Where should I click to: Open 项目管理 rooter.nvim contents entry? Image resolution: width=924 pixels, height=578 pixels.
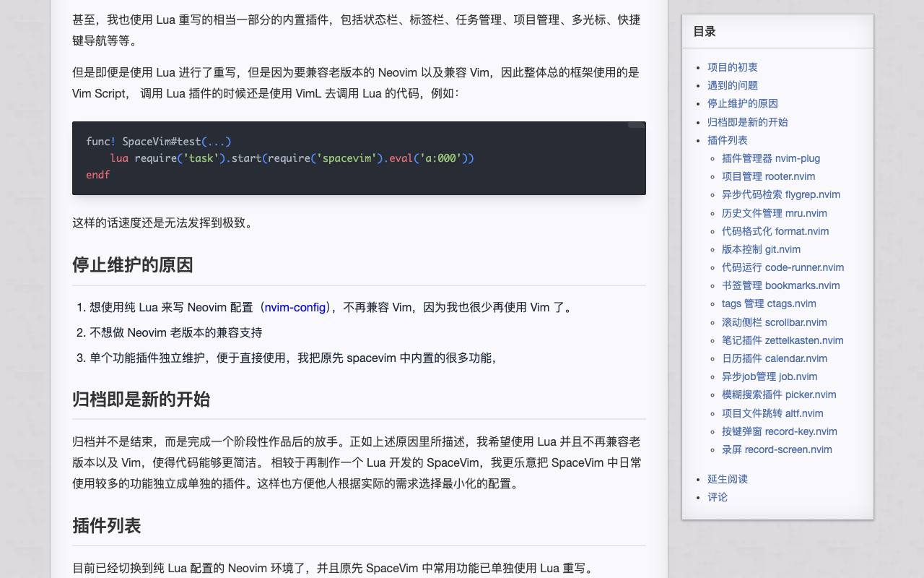pyautogui.click(x=769, y=176)
